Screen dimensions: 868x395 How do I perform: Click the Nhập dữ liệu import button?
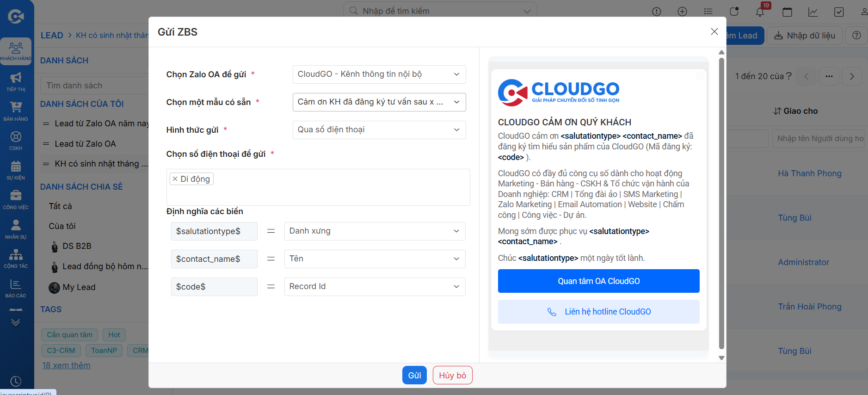pyautogui.click(x=805, y=36)
